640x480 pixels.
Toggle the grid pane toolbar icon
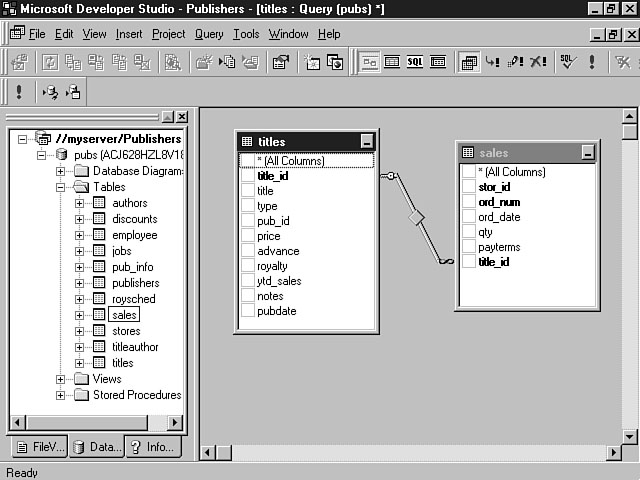point(392,62)
